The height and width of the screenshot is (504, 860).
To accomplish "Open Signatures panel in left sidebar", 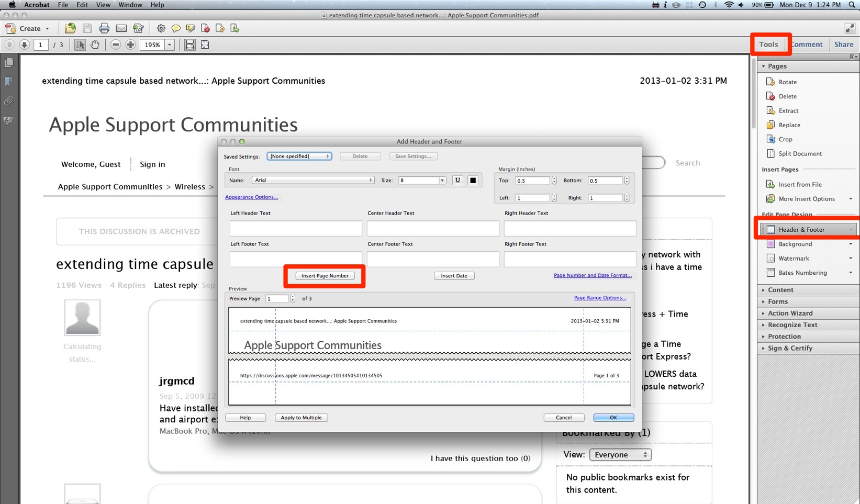I will (9, 120).
